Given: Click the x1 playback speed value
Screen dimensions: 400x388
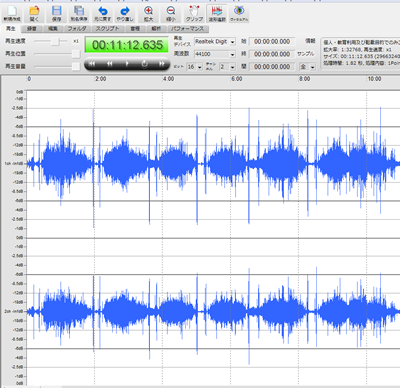Looking at the screenshot, I should [x=76, y=41].
